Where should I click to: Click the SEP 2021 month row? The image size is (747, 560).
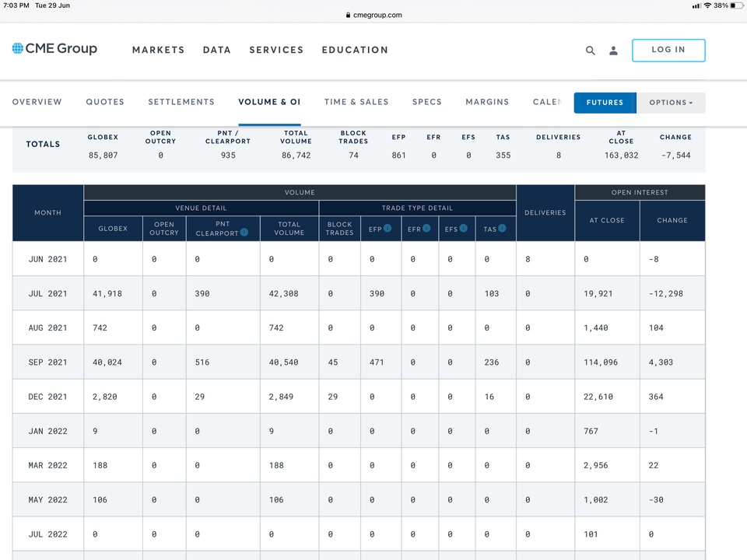point(359,362)
